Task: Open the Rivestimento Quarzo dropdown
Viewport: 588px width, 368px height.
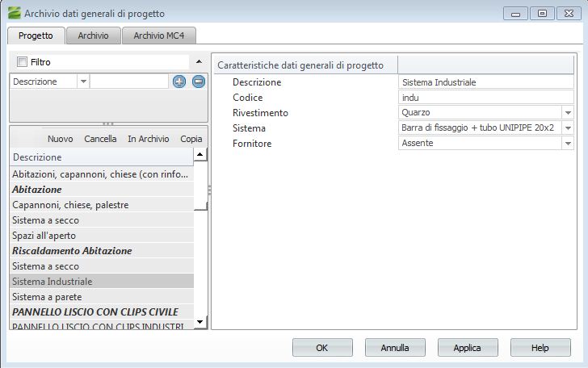Action: pyautogui.click(x=568, y=112)
